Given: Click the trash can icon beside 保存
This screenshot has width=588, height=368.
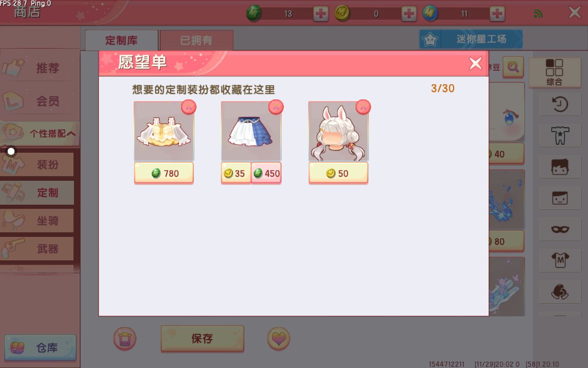Looking at the screenshot, I should click(125, 339).
